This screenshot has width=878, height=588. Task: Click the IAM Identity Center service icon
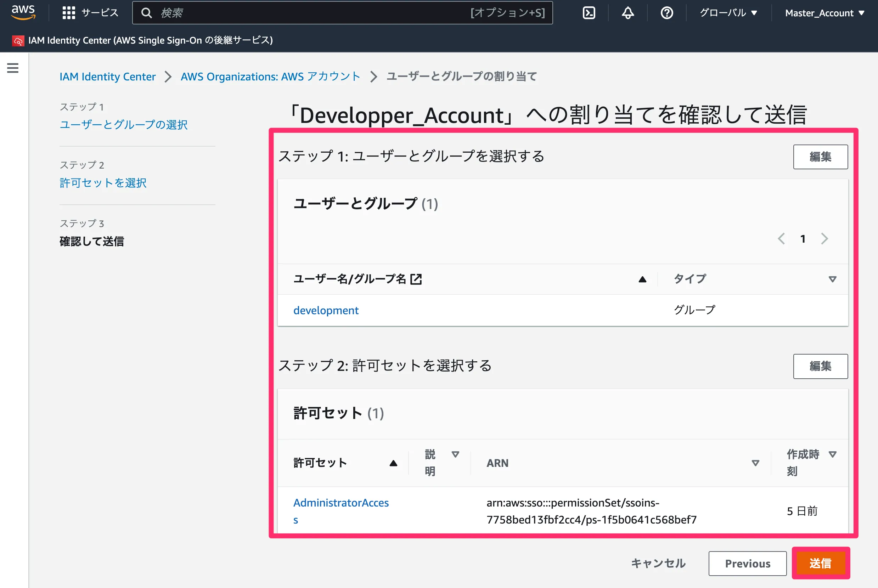tap(18, 40)
